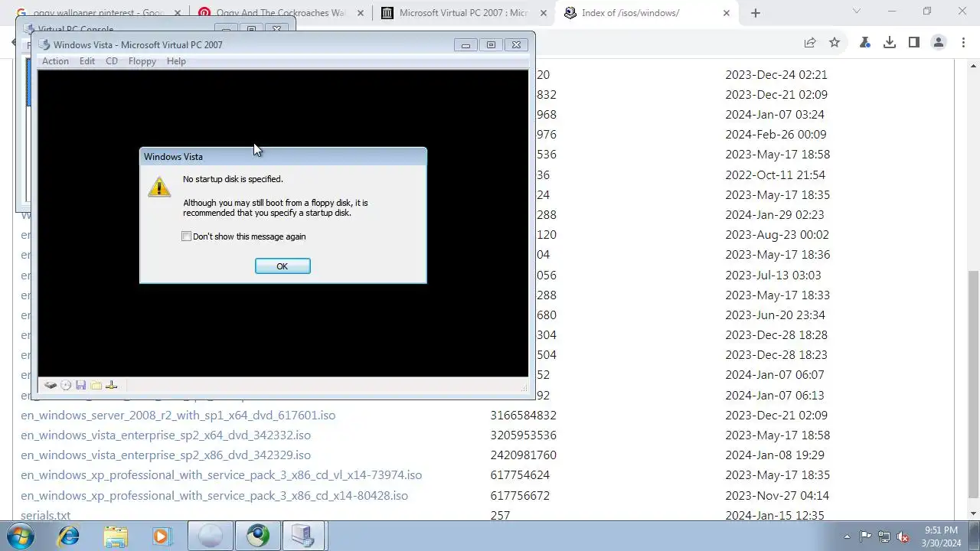The height and width of the screenshot is (551, 980).
Task: Click the file size 3166584832
Action: coord(524,416)
